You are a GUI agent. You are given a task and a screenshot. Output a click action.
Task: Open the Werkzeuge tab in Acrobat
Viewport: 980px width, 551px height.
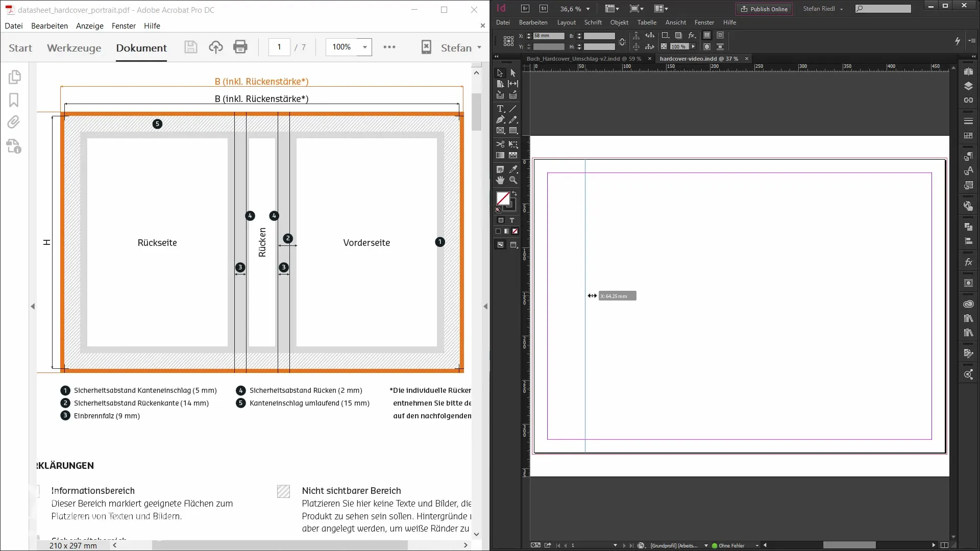tap(74, 48)
